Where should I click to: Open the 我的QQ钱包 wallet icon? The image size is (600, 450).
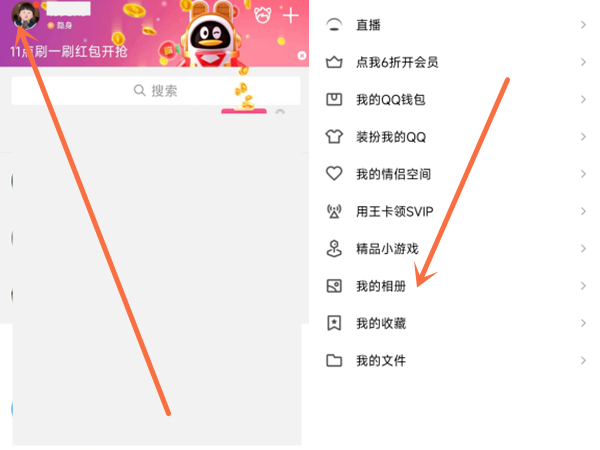(334, 99)
